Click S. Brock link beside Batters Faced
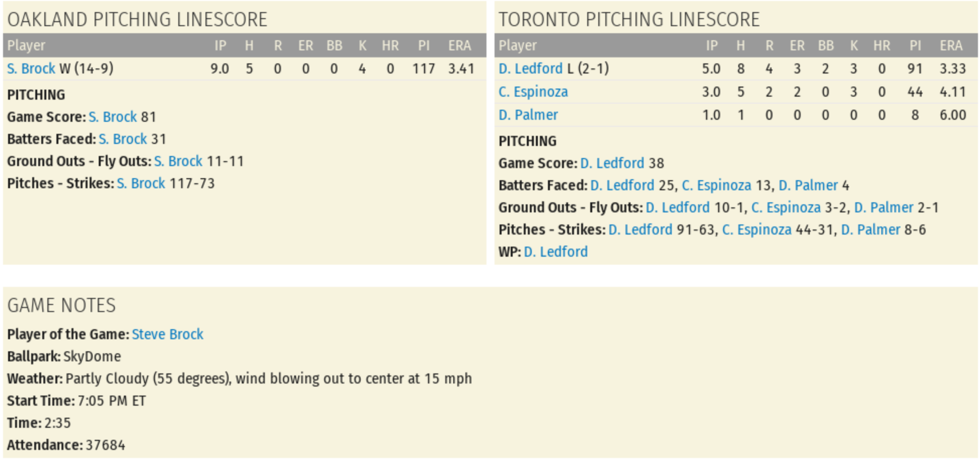This screenshot has width=980, height=460. click(122, 139)
